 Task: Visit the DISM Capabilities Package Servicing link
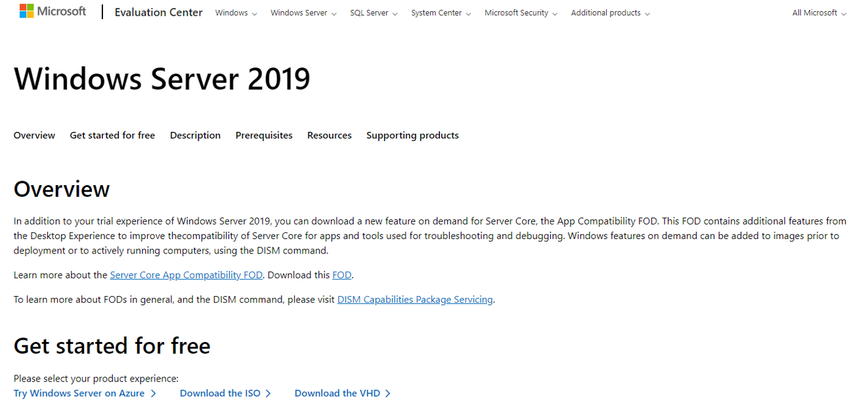(x=415, y=299)
